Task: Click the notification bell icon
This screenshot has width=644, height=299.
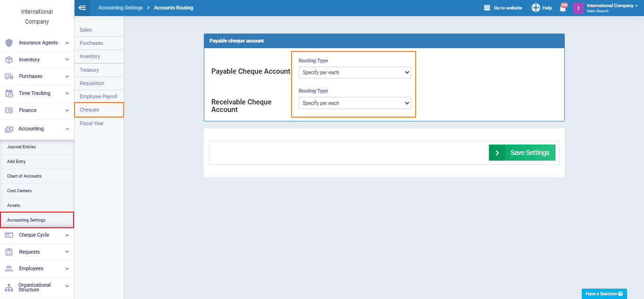Action: click(562, 8)
